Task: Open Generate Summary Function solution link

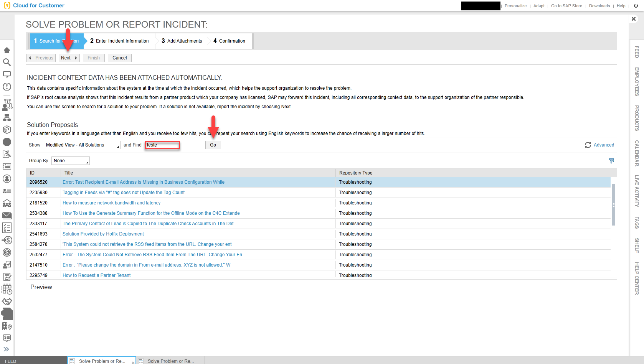Action: (151, 213)
